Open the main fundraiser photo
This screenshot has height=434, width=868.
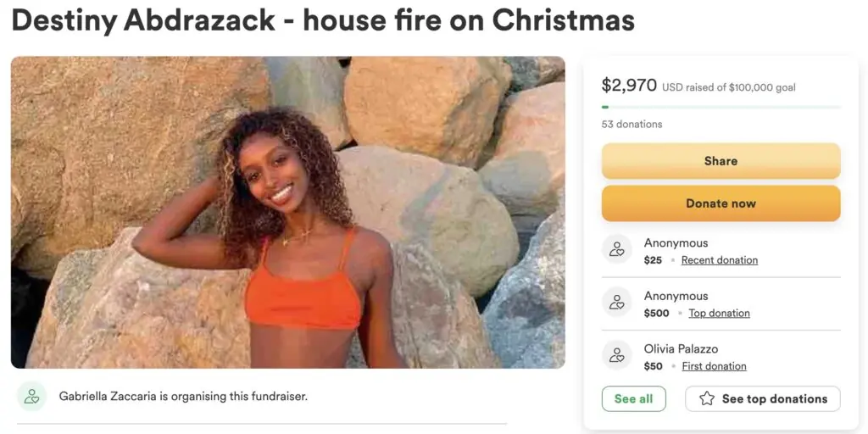pyautogui.click(x=287, y=212)
